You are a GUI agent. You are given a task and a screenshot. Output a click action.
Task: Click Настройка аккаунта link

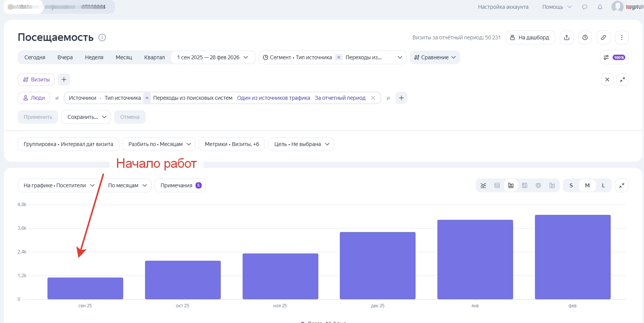coord(503,7)
